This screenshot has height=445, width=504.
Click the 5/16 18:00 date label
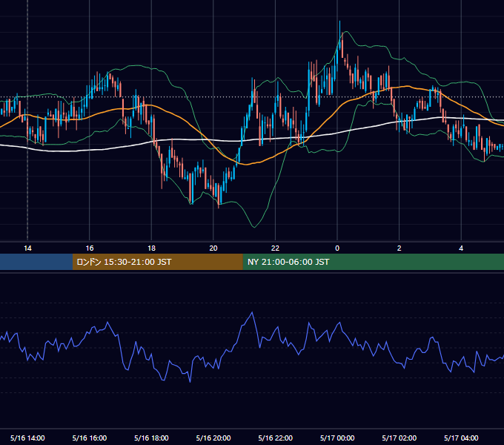click(x=151, y=438)
